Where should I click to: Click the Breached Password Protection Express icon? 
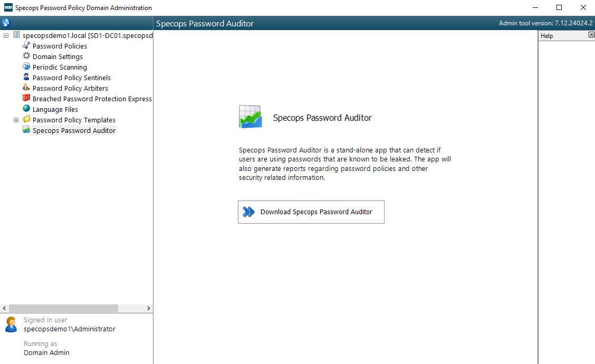click(26, 98)
